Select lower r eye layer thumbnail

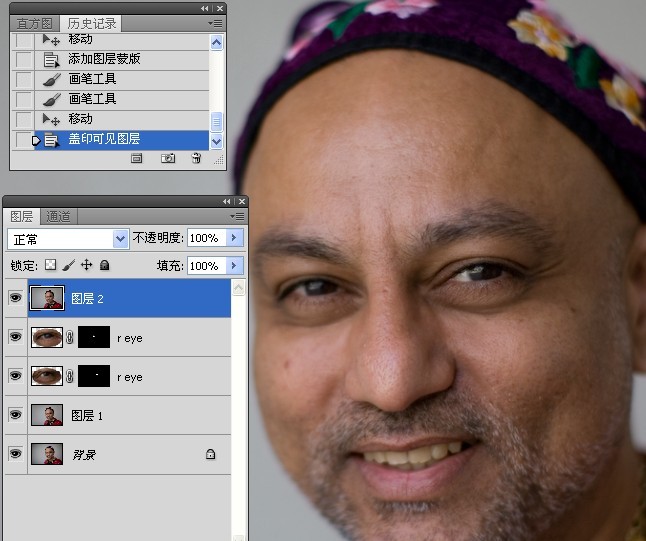click(x=47, y=376)
